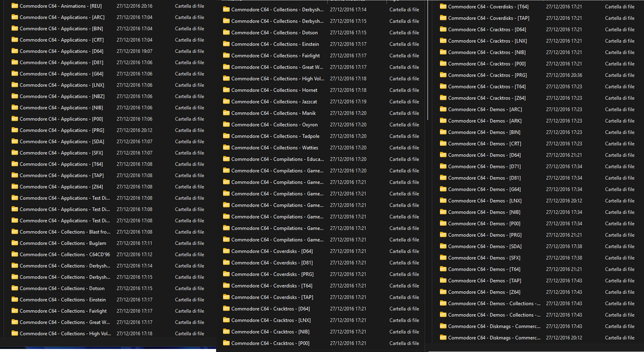Image resolution: width=644 pixels, height=352 pixels.
Task: Select folder icon of Coverdisks - [PRG]
Action: [226, 274]
